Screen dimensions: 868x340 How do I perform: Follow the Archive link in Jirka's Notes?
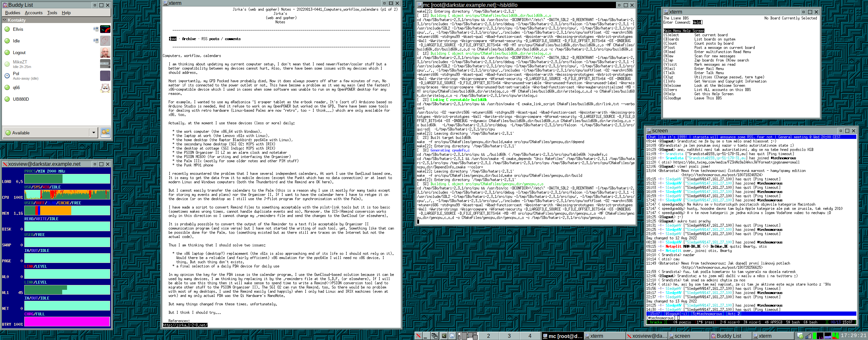(x=189, y=39)
